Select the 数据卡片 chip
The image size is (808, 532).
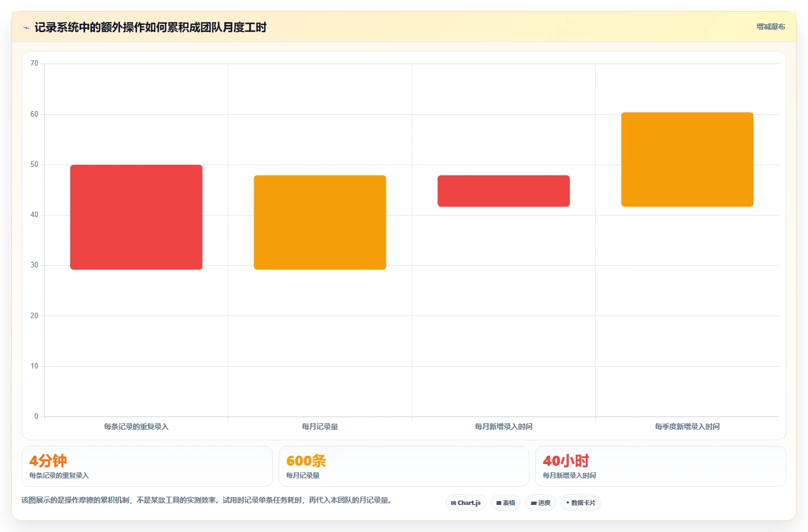tap(581, 503)
